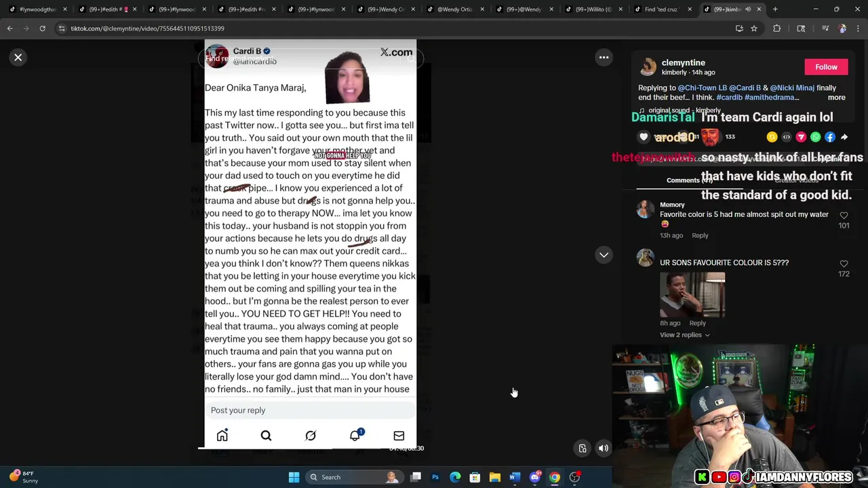868x488 pixels.
Task: Reply to the comment from 8h ago
Action: pyautogui.click(x=697, y=323)
